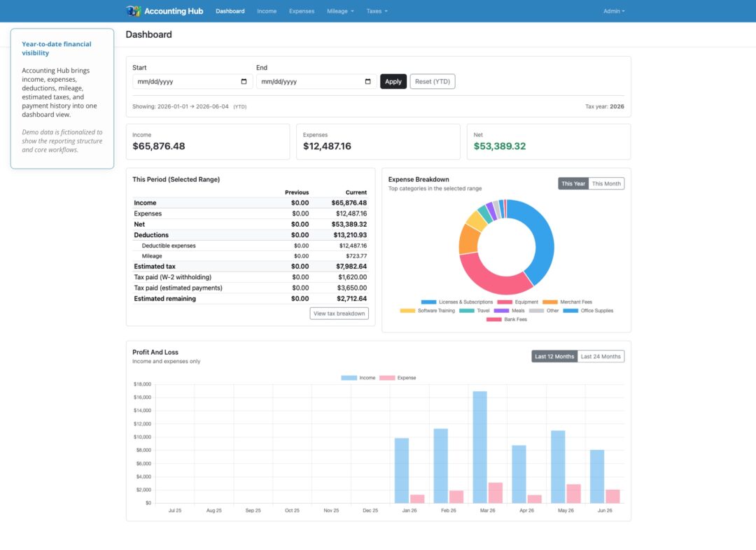Open the Expenses page from navbar

[x=302, y=11]
